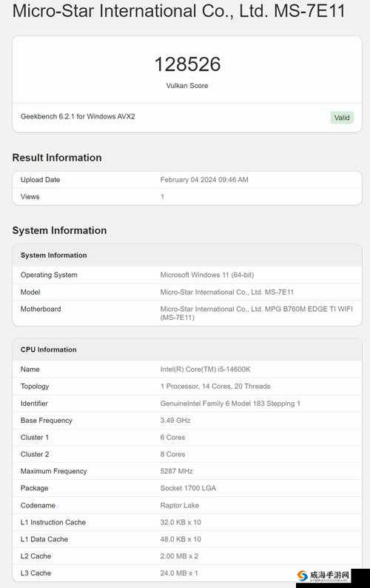Click the page title MS-7E11 heading
This screenshot has width=370, height=588.
178,11
